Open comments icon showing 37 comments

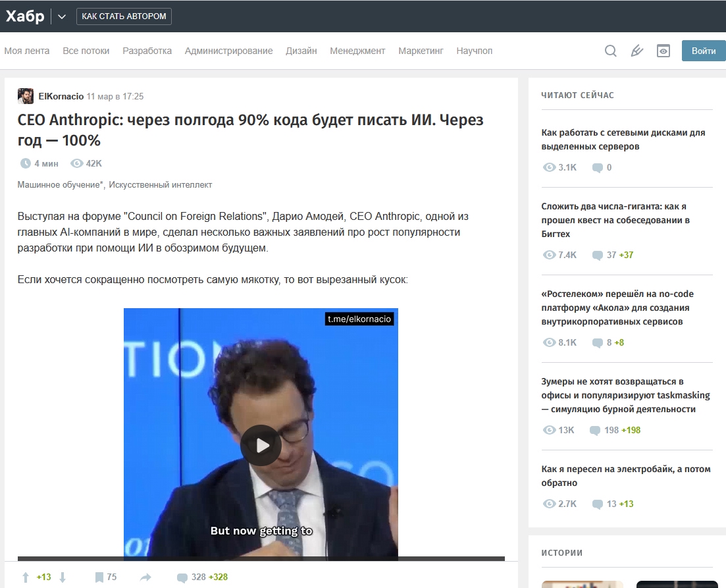598,255
